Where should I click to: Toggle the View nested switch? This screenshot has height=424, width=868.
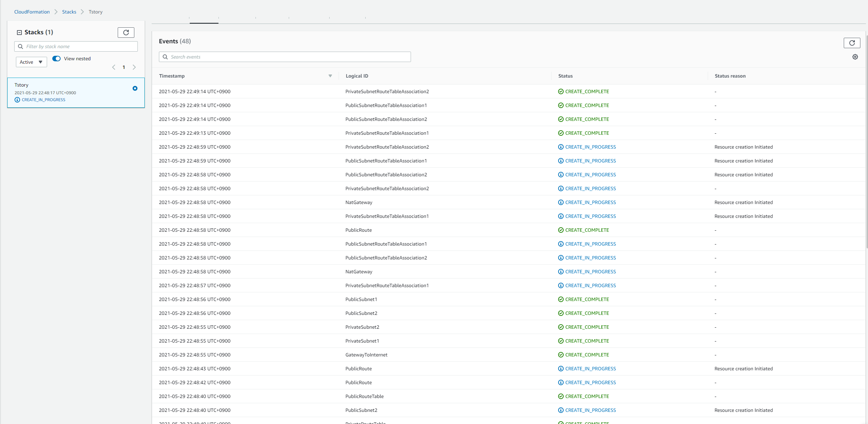56,59
